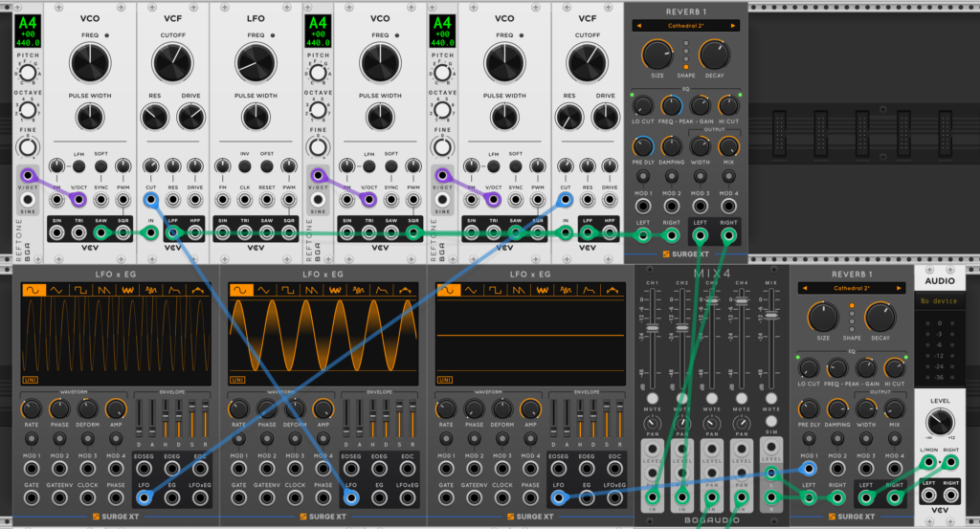The width and height of the screenshot is (980, 529).
Task: Select ramp waveform on middle LFO x EG
Action: 311,290
